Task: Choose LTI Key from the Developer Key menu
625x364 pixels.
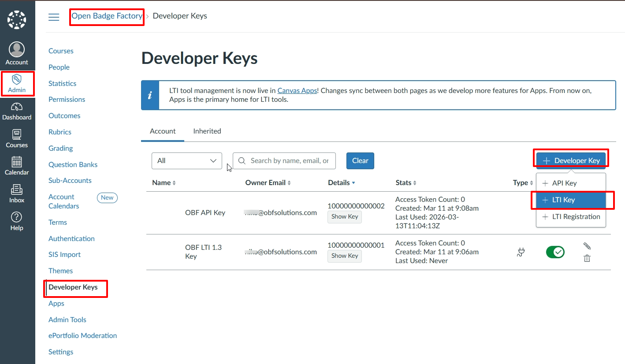Action: tap(571, 200)
